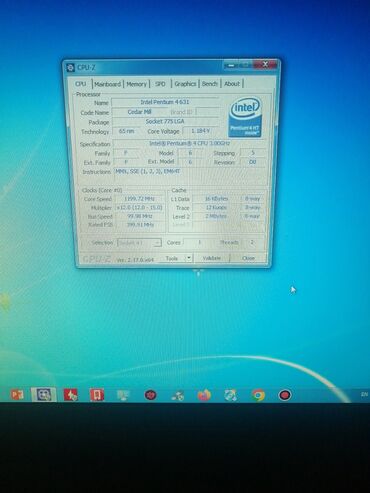Click the Stepping value field

click(253, 153)
